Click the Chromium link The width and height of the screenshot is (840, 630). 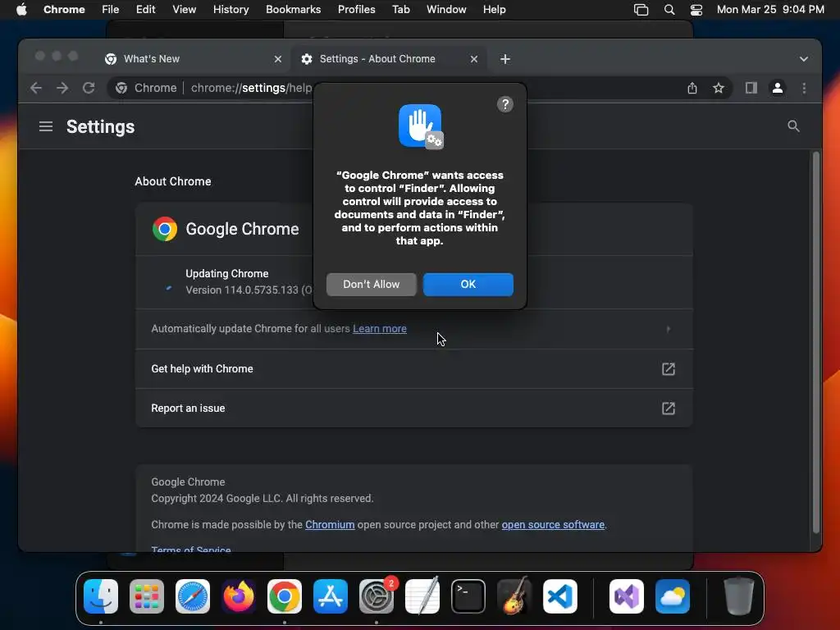pyautogui.click(x=330, y=524)
